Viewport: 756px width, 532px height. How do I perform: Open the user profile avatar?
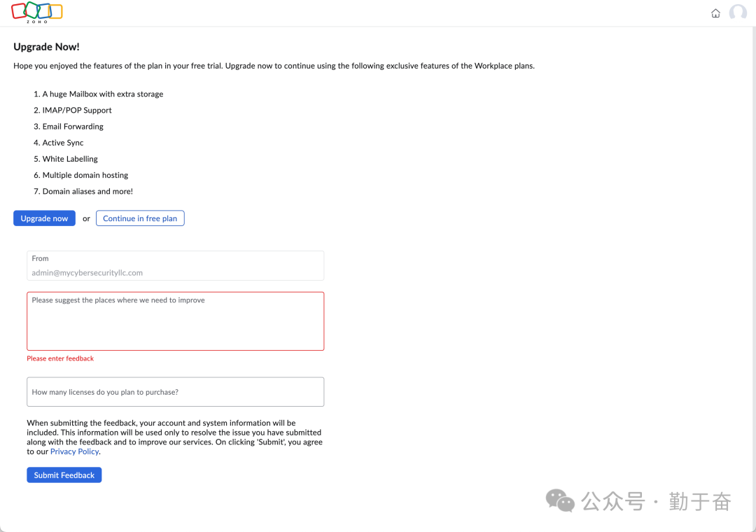click(x=738, y=13)
